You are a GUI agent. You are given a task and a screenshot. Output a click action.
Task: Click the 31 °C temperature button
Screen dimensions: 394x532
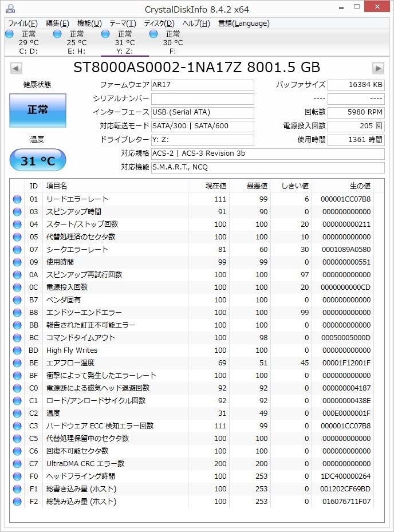(x=38, y=160)
